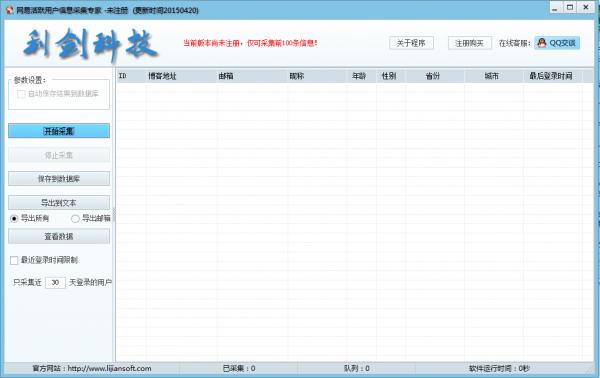Click the 停止采集 button
This screenshot has width=600, height=378.
tap(59, 155)
